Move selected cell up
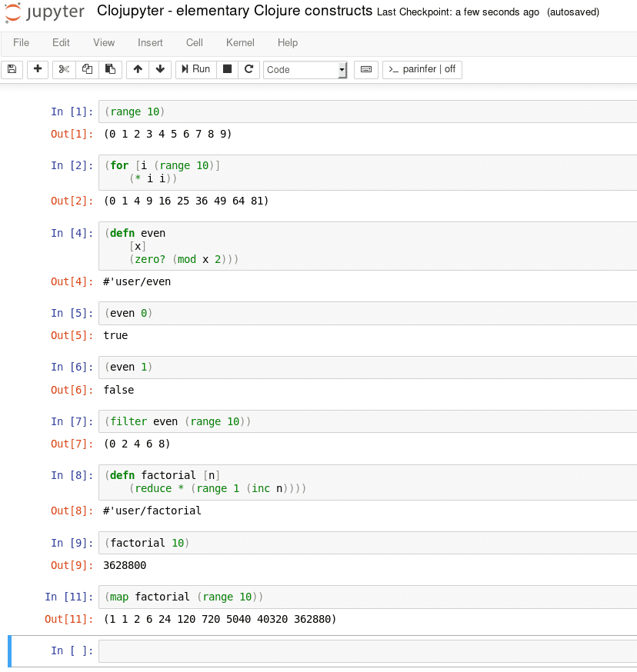This screenshot has height=672, width=637. (138, 69)
